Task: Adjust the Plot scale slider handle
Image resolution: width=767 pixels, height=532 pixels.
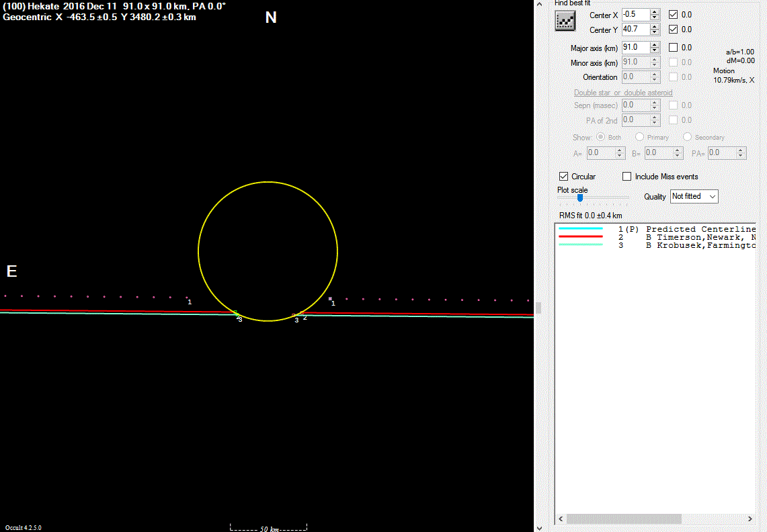Action: (579, 197)
